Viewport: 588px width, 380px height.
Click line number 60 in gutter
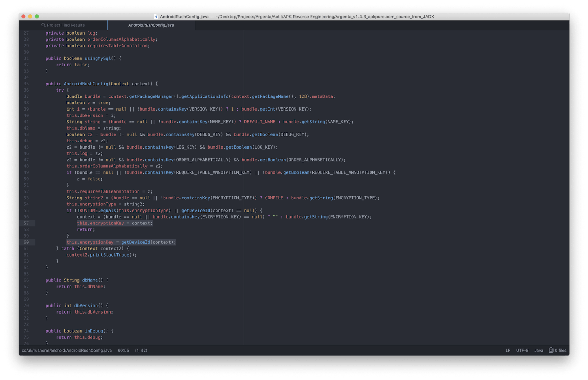[x=26, y=242]
